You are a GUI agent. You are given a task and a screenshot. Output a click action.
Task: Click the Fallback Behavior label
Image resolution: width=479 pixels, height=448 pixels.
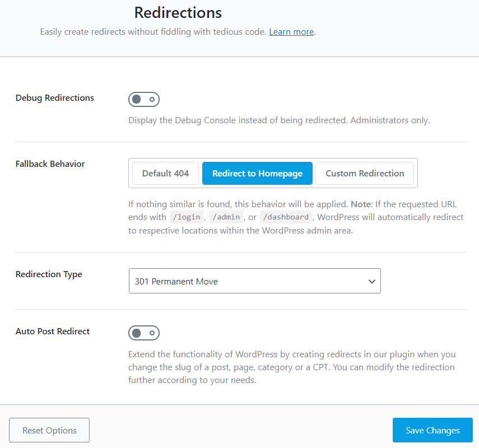50,164
